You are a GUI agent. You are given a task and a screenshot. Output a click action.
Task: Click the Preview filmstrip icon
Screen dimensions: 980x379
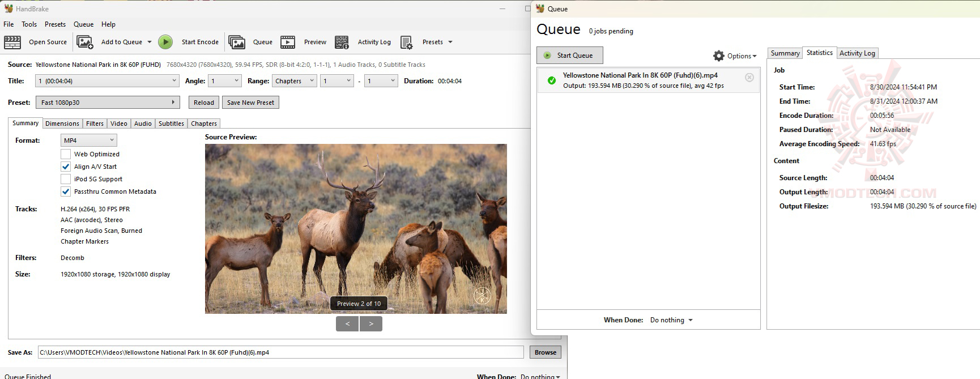pyautogui.click(x=288, y=42)
